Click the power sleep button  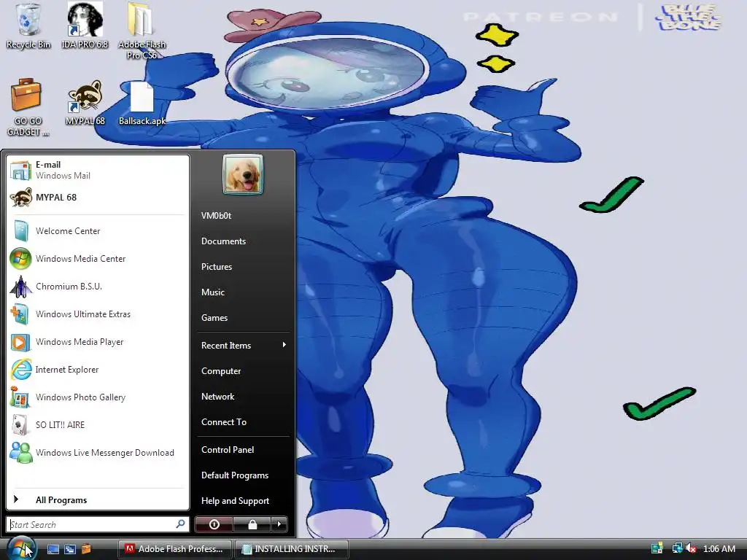click(x=214, y=524)
